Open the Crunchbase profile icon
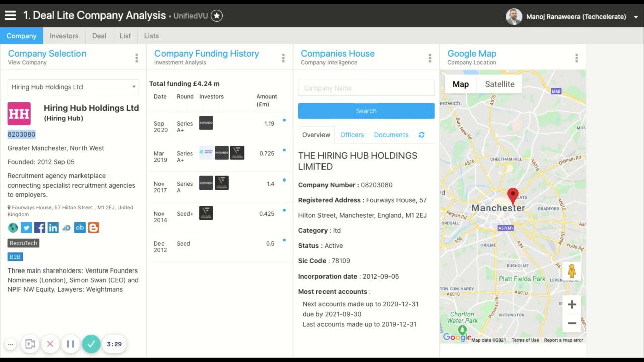 pos(79,228)
